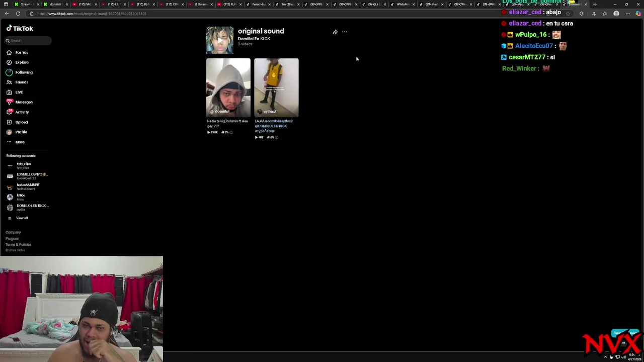The image size is (644, 362).
Task: Click chat user wPulpo_16
Action: [531, 35]
